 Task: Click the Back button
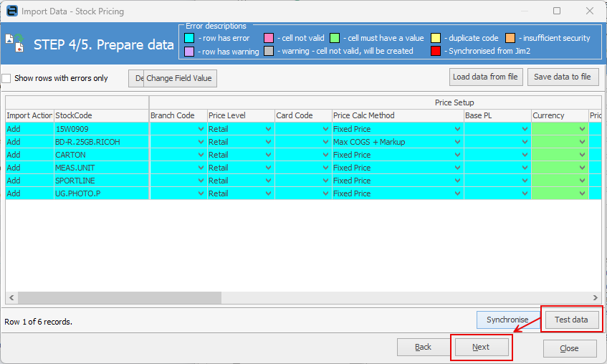[x=423, y=347]
